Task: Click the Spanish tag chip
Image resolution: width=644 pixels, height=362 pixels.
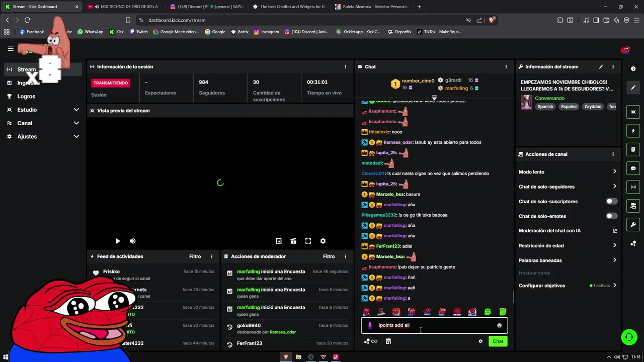Action: point(545,107)
